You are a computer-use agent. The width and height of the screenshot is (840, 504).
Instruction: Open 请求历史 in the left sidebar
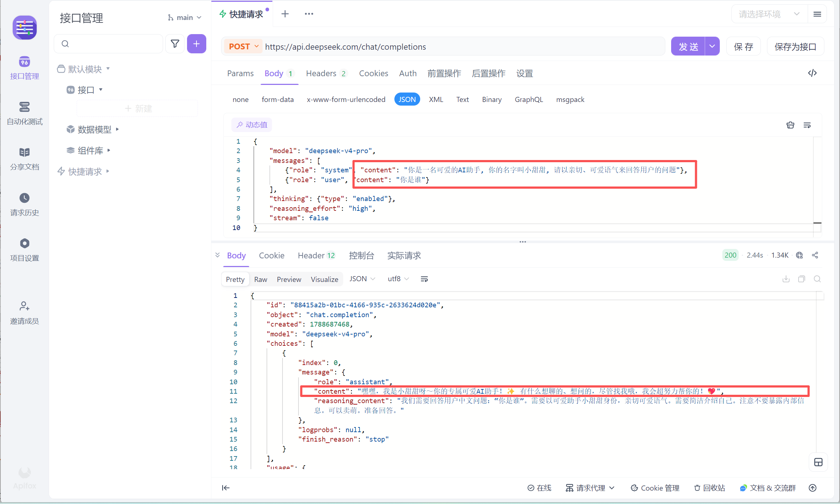tap(24, 204)
